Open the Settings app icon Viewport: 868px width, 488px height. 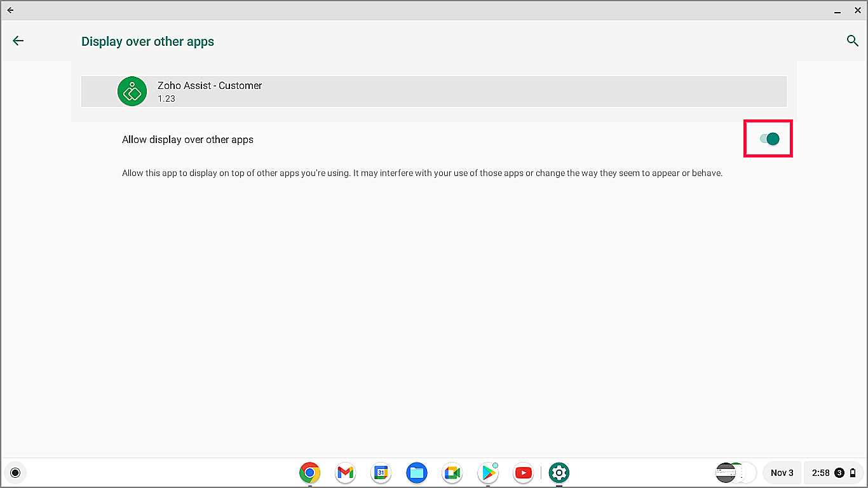[559, 473]
